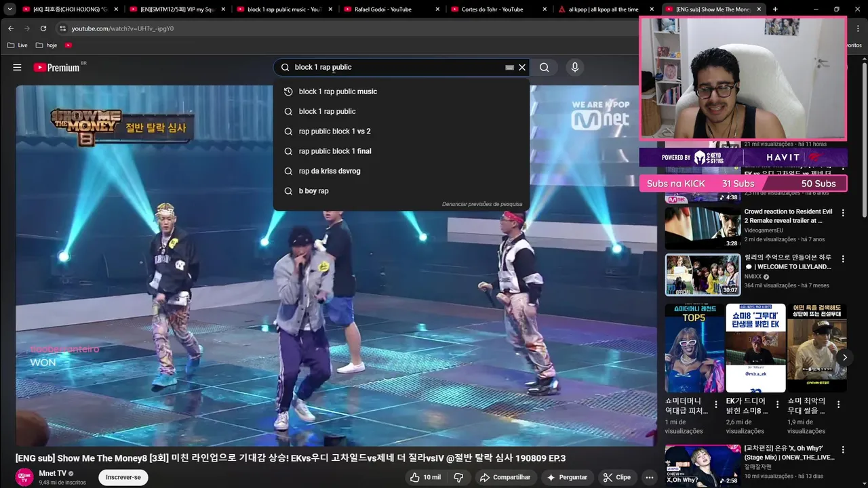Reload the page with the refresh icon
This screenshot has height=488, width=868.
pos(43,28)
